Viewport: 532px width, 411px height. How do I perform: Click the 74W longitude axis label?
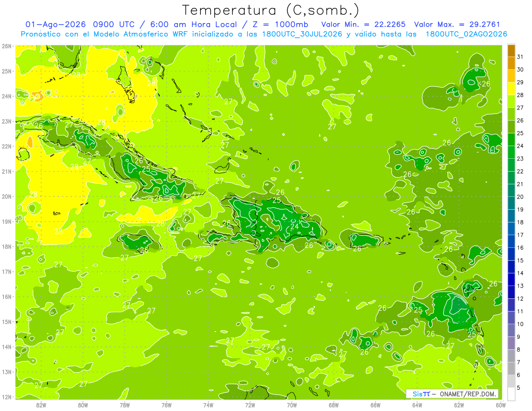click(x=208, y=405)
